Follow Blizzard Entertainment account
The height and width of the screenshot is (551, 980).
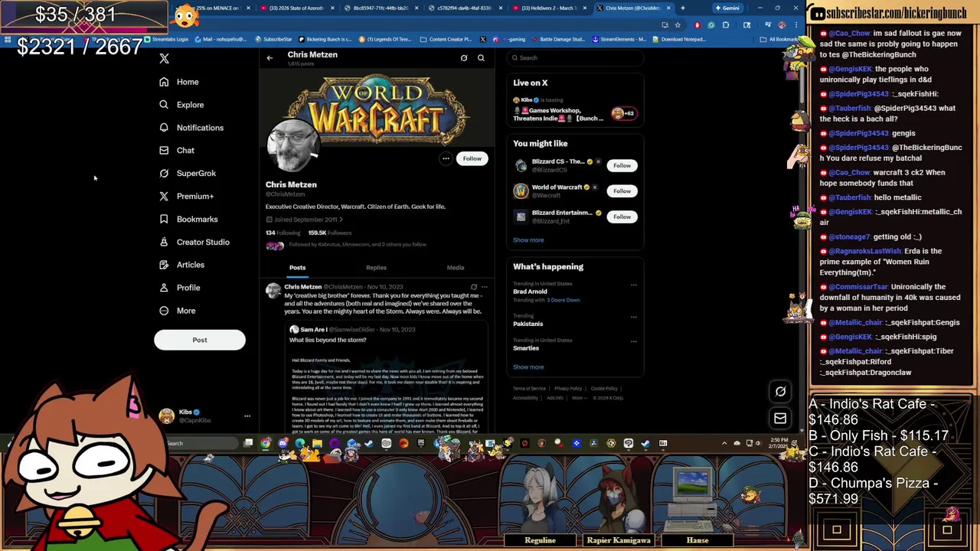coord(622,217)
